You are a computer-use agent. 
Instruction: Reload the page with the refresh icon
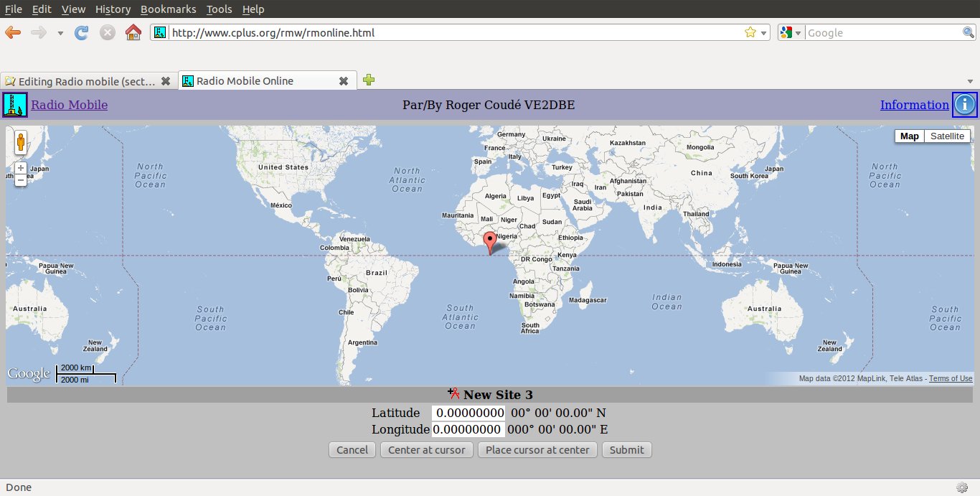pos(82,32)
